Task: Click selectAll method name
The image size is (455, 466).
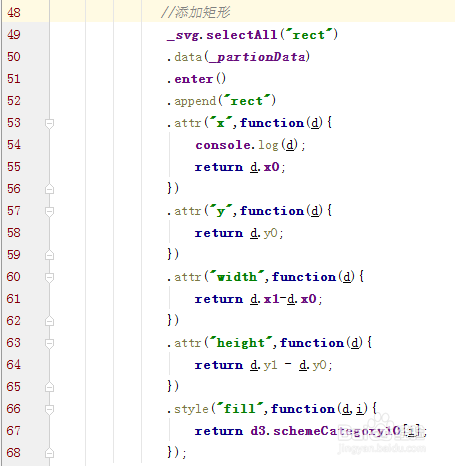Action: pyautogui.click(x=241, y=35)
